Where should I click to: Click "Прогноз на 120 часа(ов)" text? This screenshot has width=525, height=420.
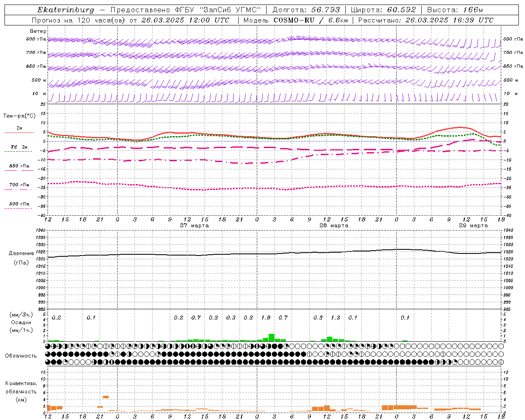(78, 20)
